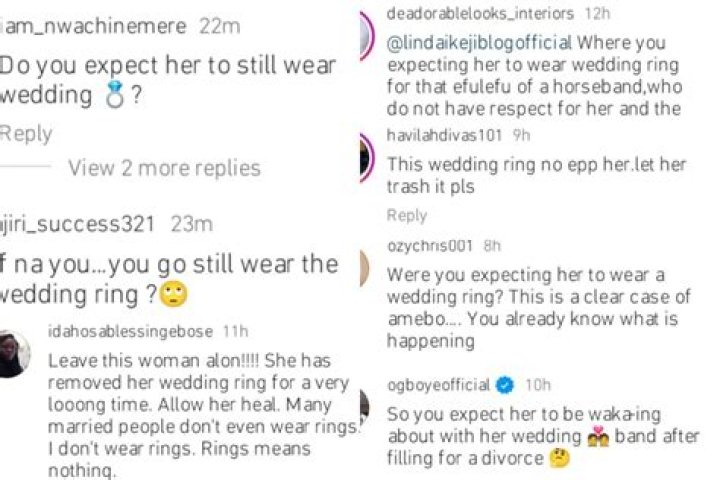720x480 pixels.
Task: Visit the iam_nwachinemere username profile
Action: point(94,26)
